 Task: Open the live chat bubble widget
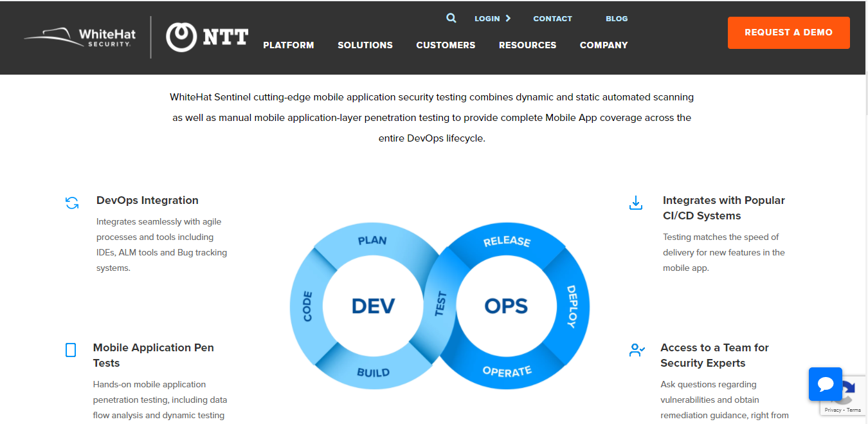pyautogui.click(x=826, y=384)
